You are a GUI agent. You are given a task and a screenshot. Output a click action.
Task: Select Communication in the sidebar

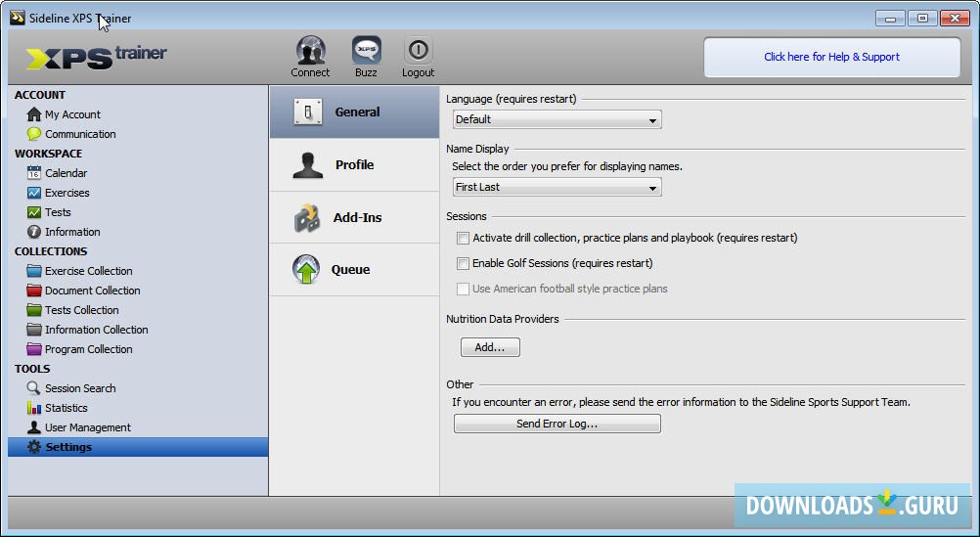pos(80,134)
